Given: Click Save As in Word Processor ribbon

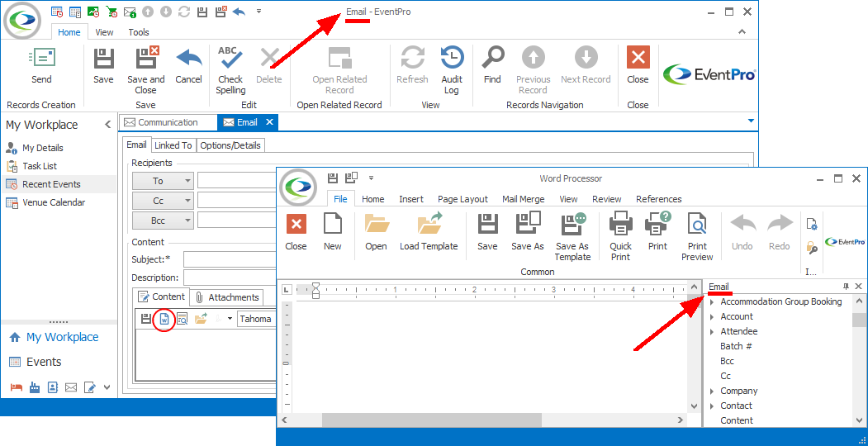Looking at the screenshot, I should click(x=528, y=232).
